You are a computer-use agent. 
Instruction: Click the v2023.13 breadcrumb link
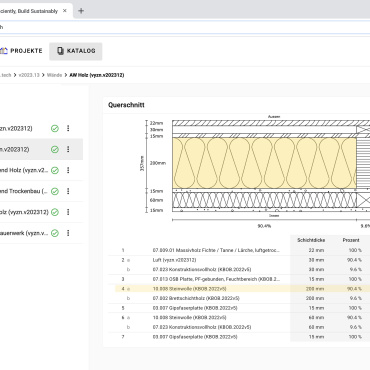(29, 75)
